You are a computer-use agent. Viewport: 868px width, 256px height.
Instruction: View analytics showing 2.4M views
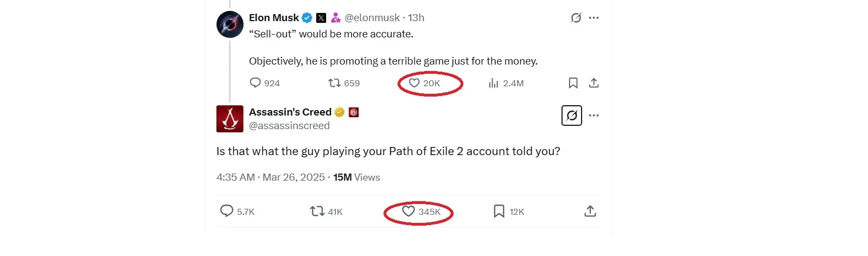(494, 83)
